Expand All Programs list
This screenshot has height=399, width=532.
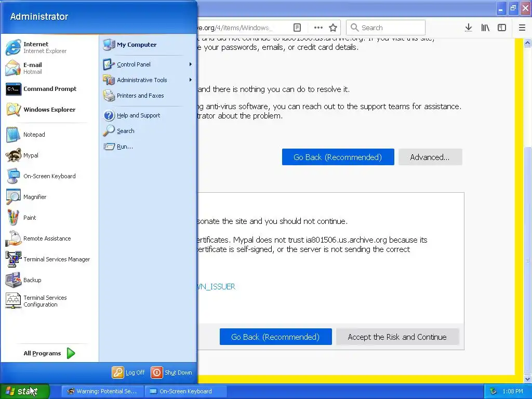tap(49, 353)
